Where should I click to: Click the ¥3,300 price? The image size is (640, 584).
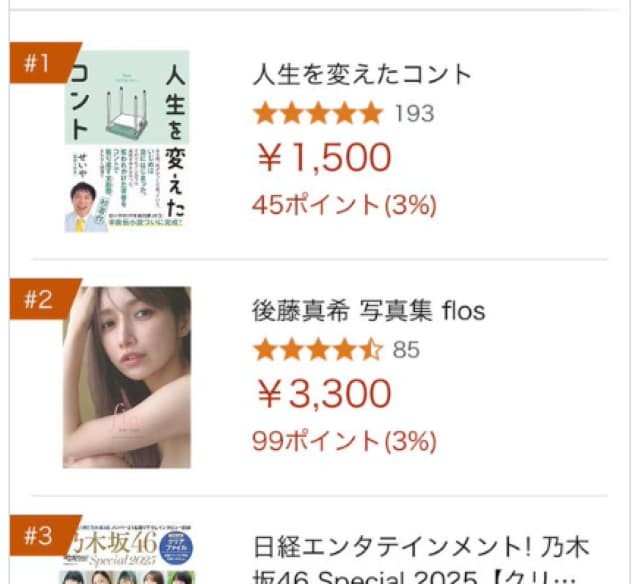tap(323, 394)
